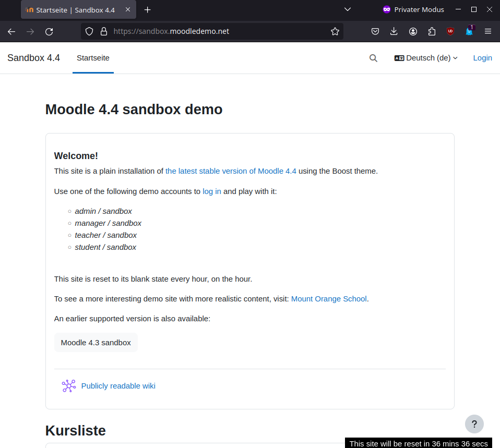The image size is (500, 448).
Task: Open the tracking protection shield icon
Action: 89,31
